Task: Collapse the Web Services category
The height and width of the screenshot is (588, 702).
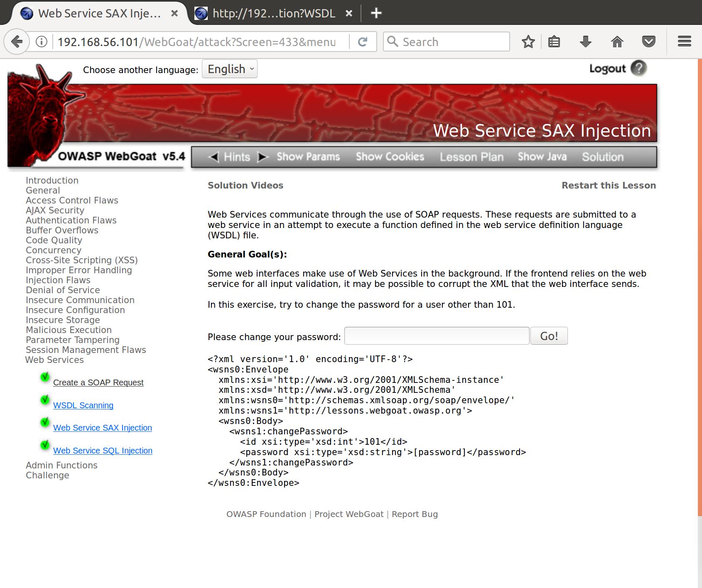Action: tap(54, 360)
